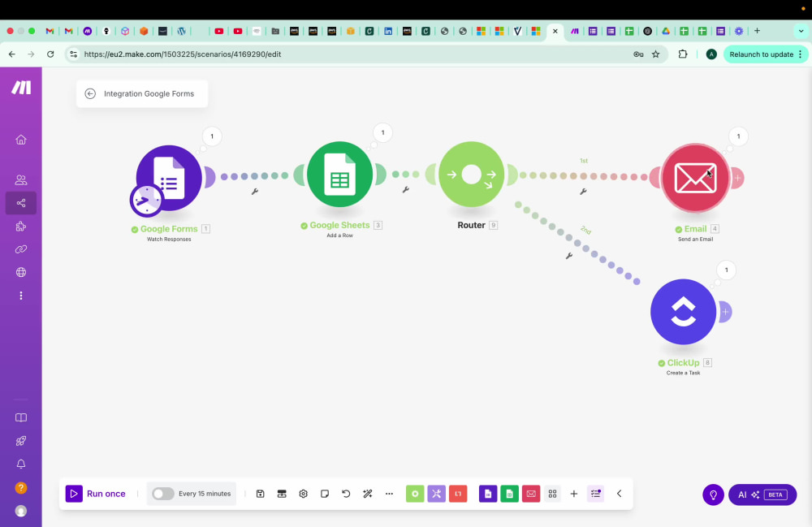Open Connections link icon in sidebar
Viewport: 812px width, 527px height.
[x=21, y=249]
